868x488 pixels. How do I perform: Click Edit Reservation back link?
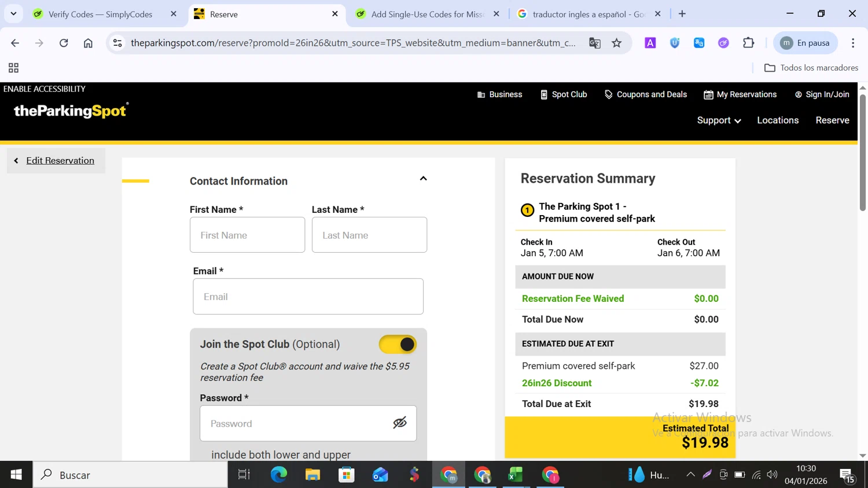coord(56,161)
